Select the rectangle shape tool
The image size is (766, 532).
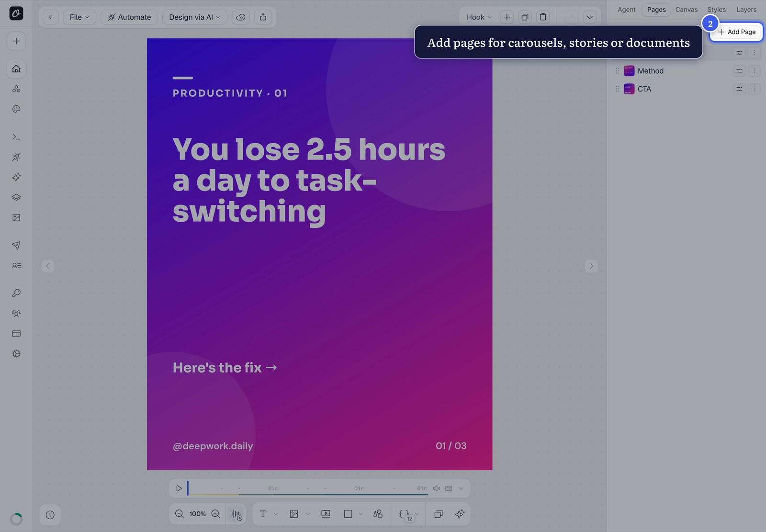coord(348,514)
